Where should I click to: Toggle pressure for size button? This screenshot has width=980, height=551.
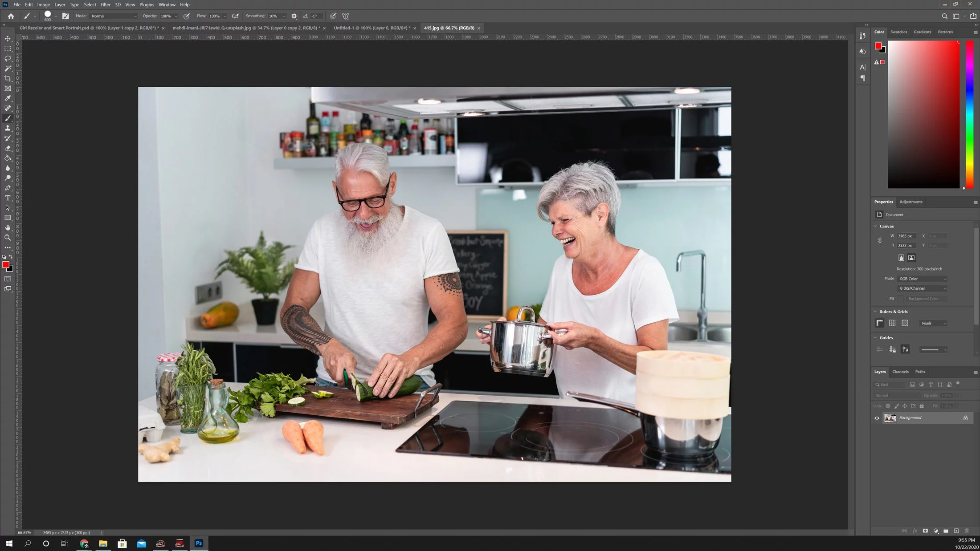click(333, 16)
